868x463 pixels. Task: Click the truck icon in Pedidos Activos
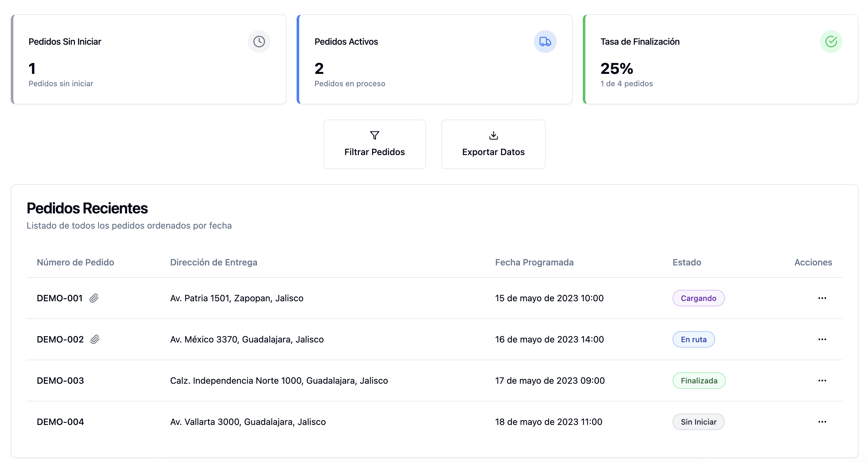545,42
